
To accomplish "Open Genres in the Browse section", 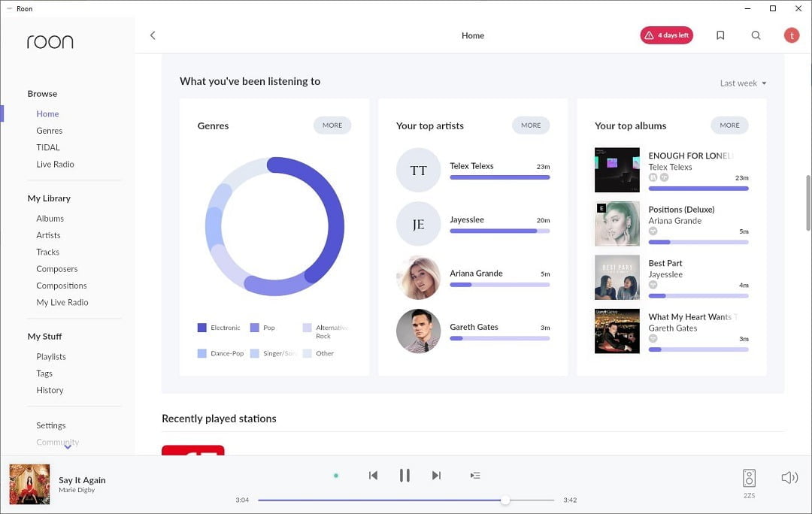I will coord(49,131).
